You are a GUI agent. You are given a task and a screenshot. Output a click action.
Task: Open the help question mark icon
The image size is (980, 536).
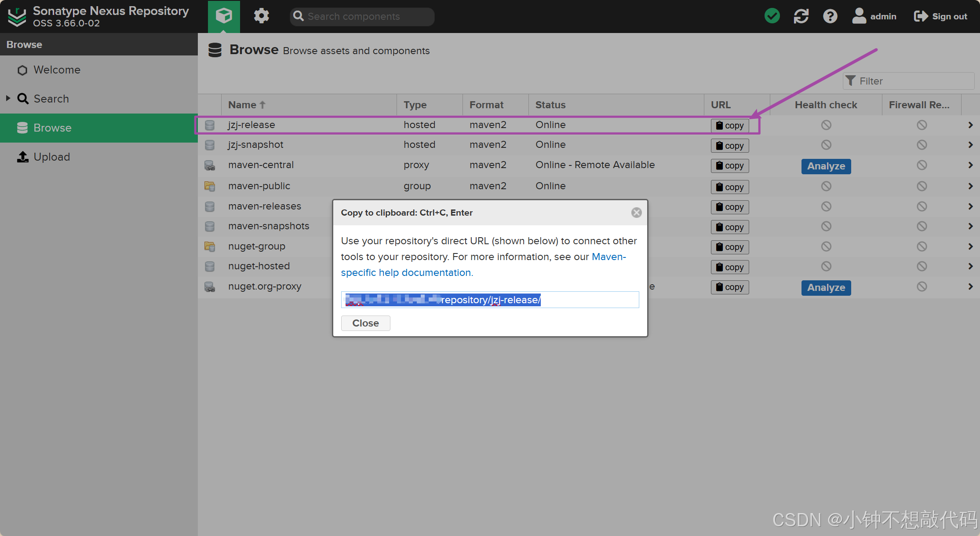[x=830, y=16]
